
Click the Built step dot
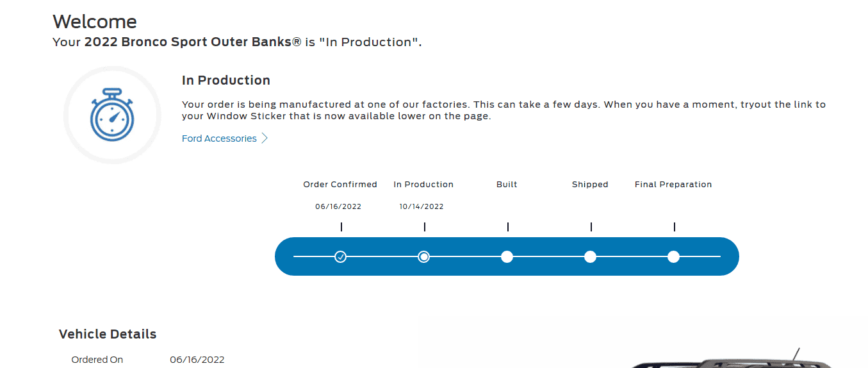coord(507,257)
